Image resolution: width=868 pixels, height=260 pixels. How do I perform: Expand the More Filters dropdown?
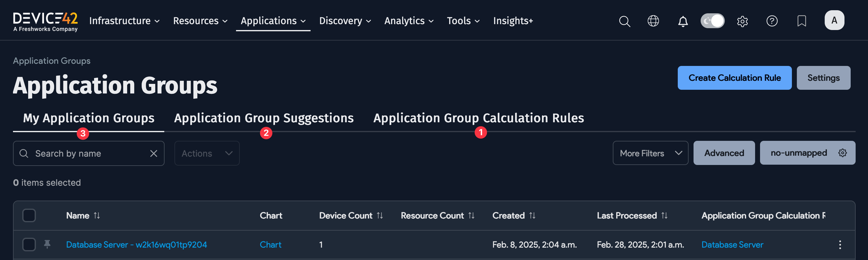coord(650,153)
